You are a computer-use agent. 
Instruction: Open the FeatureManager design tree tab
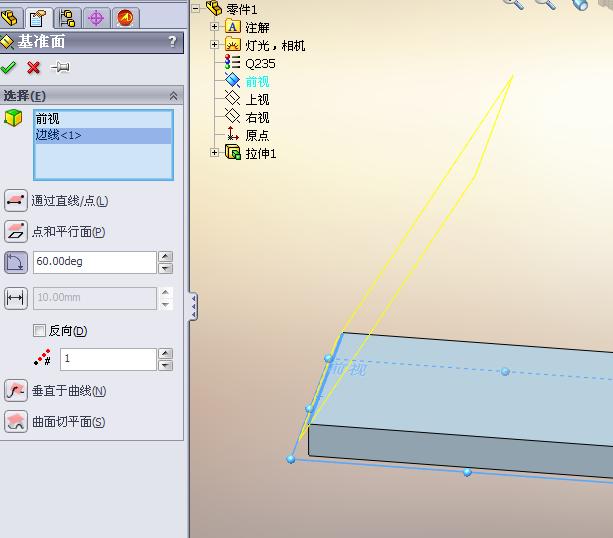tap(10, 17)
